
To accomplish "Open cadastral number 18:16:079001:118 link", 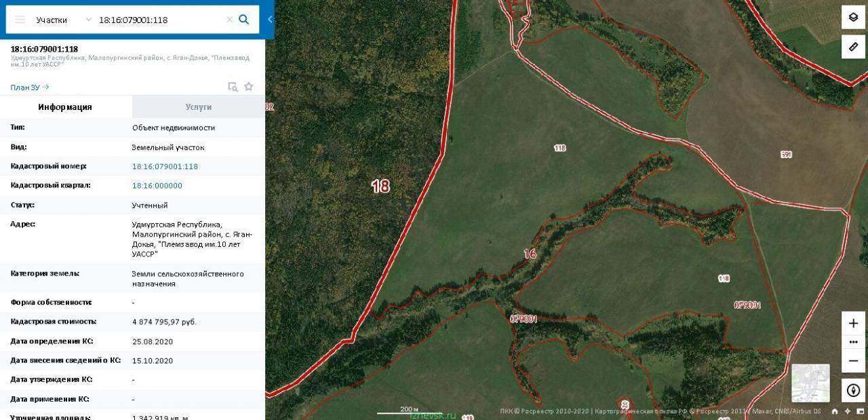I will pyautogui.click(x=165, y=166).
